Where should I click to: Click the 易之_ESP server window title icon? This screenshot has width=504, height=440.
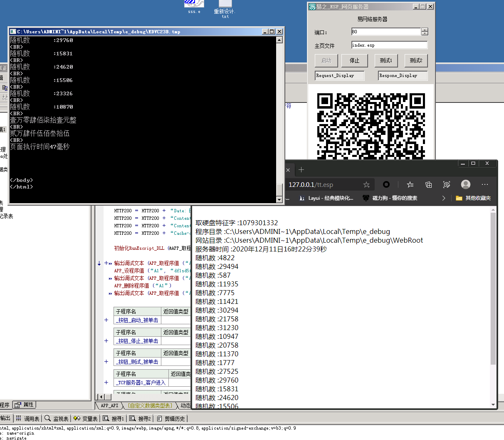coord(312,7)
